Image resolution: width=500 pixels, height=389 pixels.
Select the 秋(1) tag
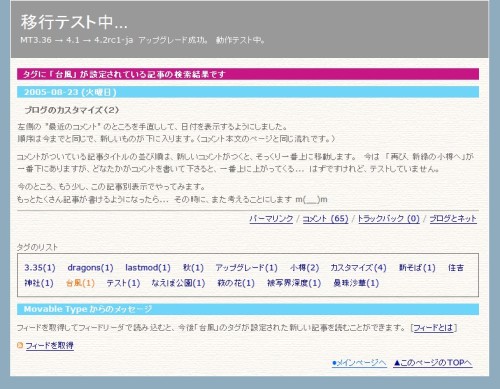point(193,268)
